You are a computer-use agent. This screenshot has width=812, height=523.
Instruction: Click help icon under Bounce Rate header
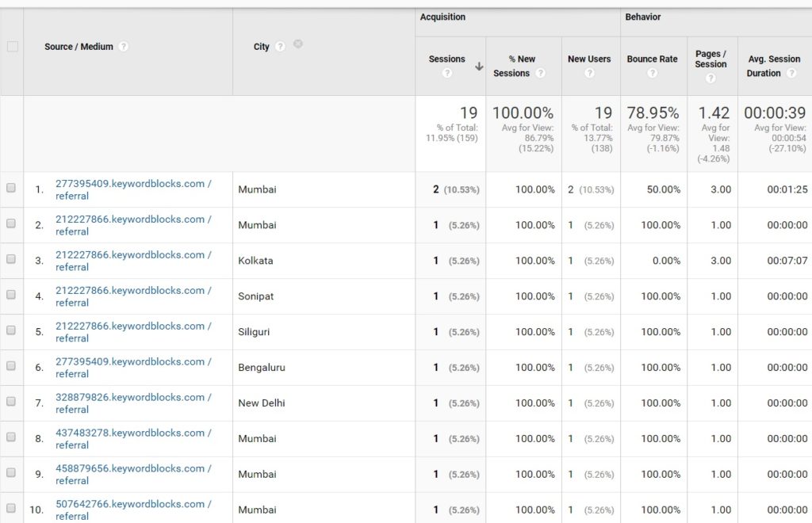[x=653, y=73]
